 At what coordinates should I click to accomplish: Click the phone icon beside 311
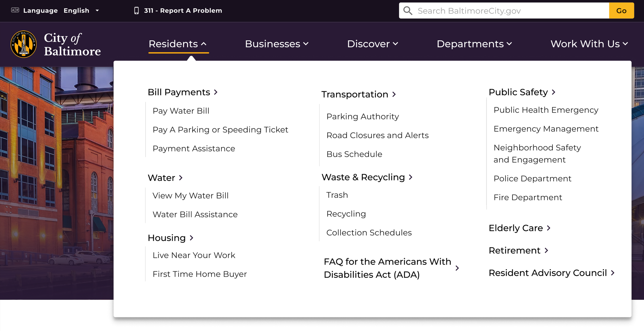[x=136, y=11]
